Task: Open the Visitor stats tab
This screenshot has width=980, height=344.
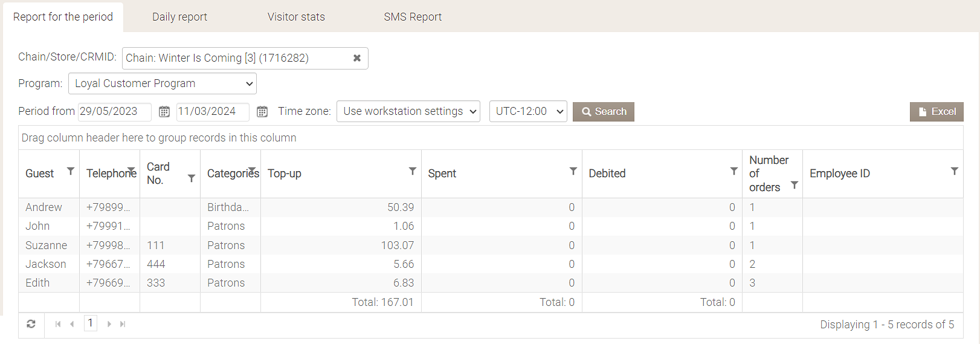Action: pyautogui.click(x=296, y=17)
